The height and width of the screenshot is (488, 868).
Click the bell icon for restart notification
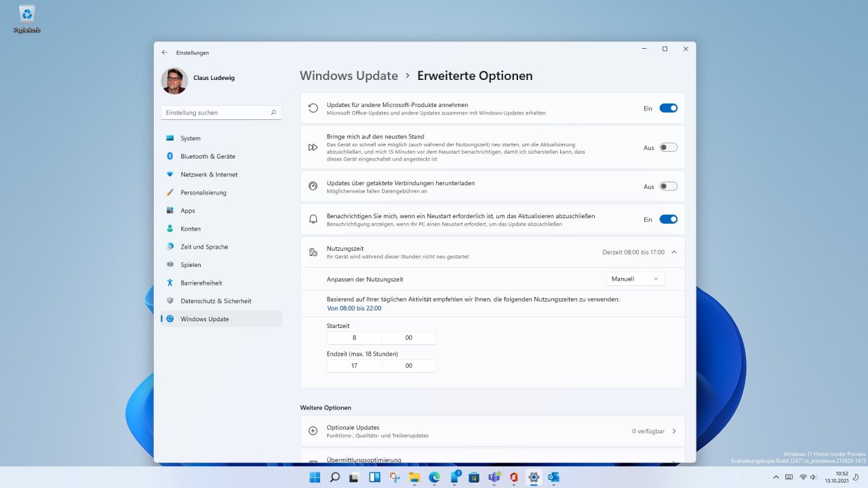(x=313, y=220)
